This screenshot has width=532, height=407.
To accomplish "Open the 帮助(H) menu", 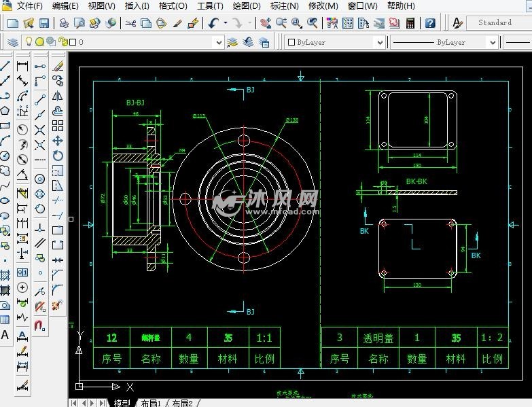I will [401, 5].
